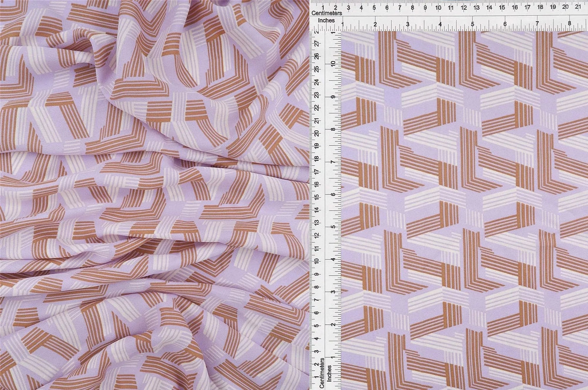Screen dimensions: 588x390
Task: Click the number 8 on top inch ruler
Action: coord(570,23)
